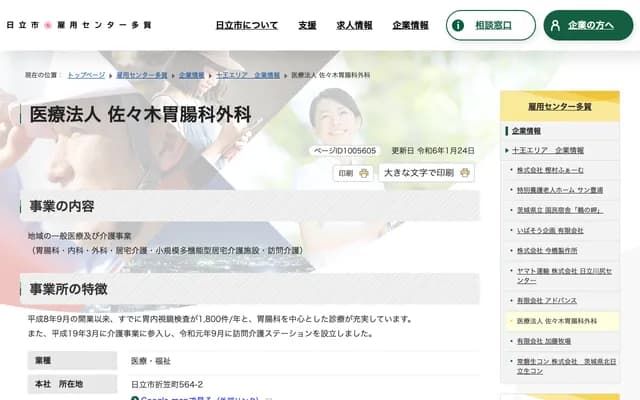
Task: Open sidebar 十王エリア 企業情報 link
Action: pos(548,150)
